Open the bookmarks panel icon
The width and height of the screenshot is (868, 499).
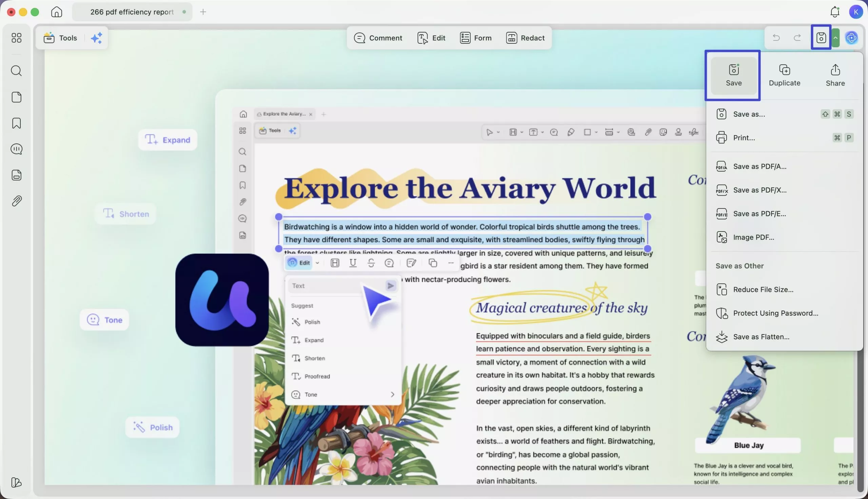(16, 123)
